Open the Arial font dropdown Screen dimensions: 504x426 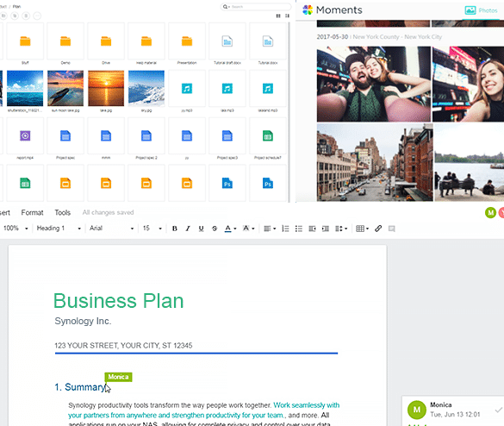click(x=111, y=229)
